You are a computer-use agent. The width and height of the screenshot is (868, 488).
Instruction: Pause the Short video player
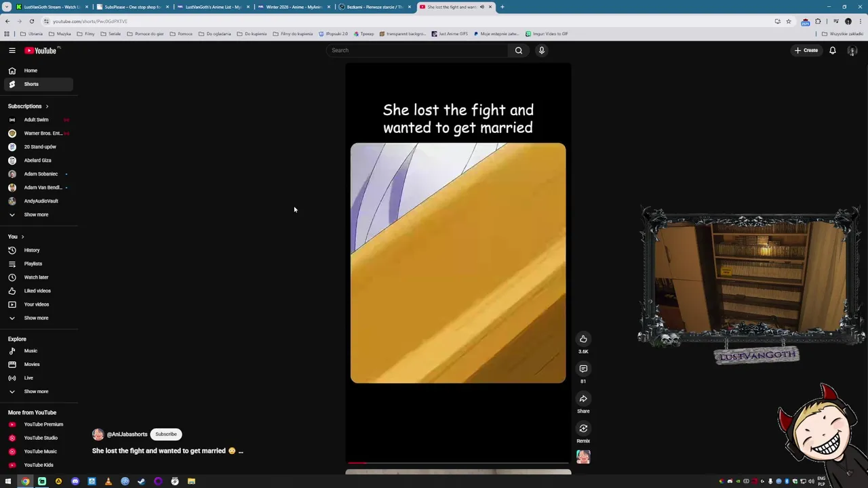(458, 263)
